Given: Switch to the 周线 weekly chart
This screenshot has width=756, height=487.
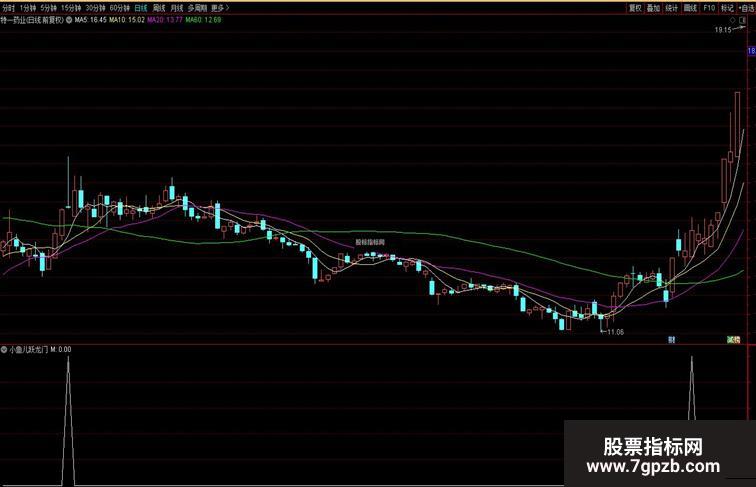Looking at the screenshot, I should [x=159, y=8].
